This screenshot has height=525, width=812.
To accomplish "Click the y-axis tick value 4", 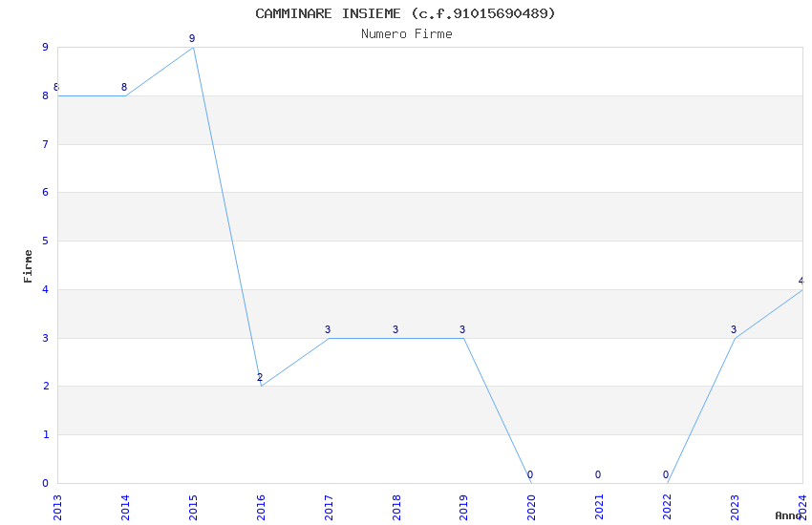I will pyautogui.click(x=46, y=289).
